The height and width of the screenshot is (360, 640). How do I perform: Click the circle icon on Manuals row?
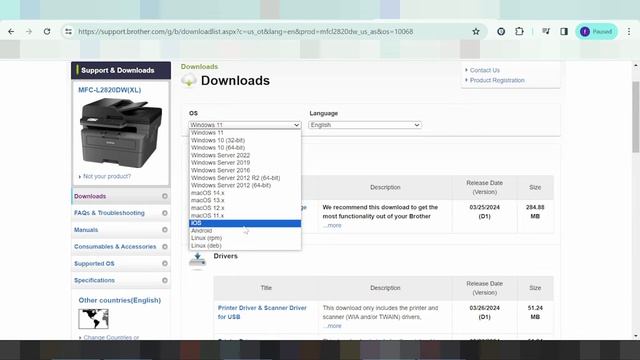[165, 230]
